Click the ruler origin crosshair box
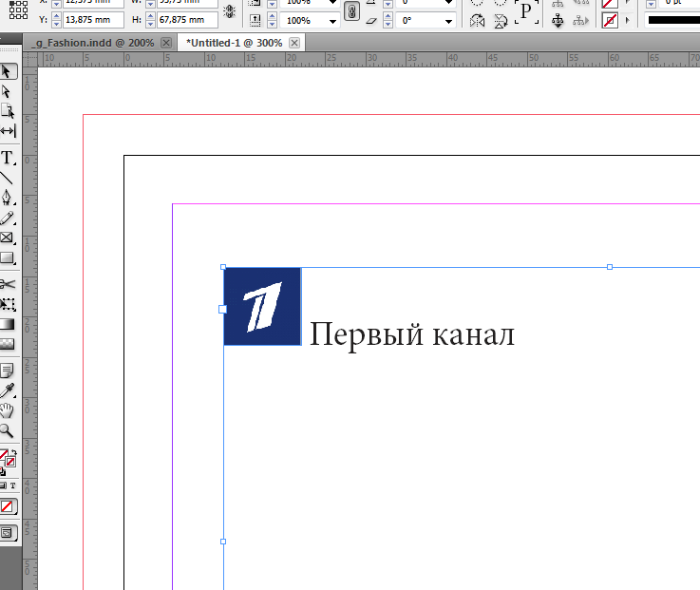This screenshot has width=700, height=590. [x=29, y=58]
